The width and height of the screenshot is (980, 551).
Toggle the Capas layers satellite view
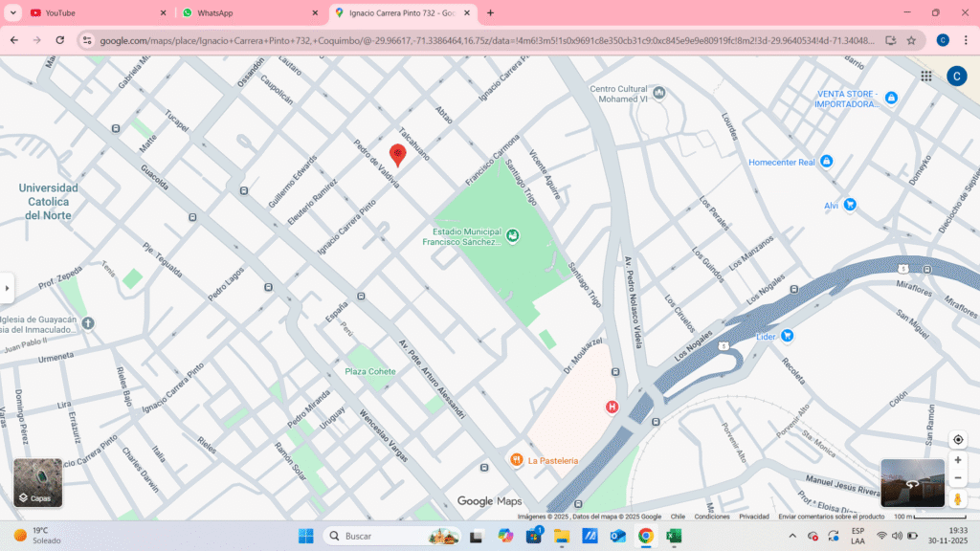pyautogui.click(x=38, y=483)
